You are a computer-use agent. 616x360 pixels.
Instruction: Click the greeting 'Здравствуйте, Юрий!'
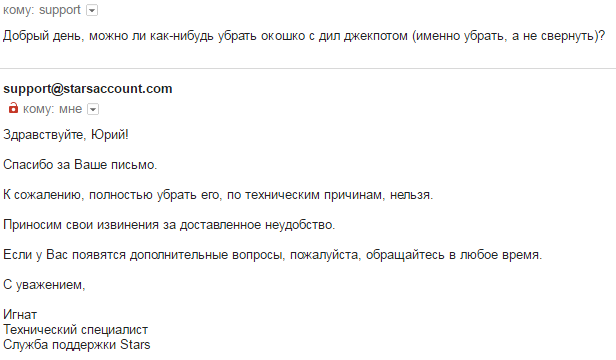click(x=66, y=135)
